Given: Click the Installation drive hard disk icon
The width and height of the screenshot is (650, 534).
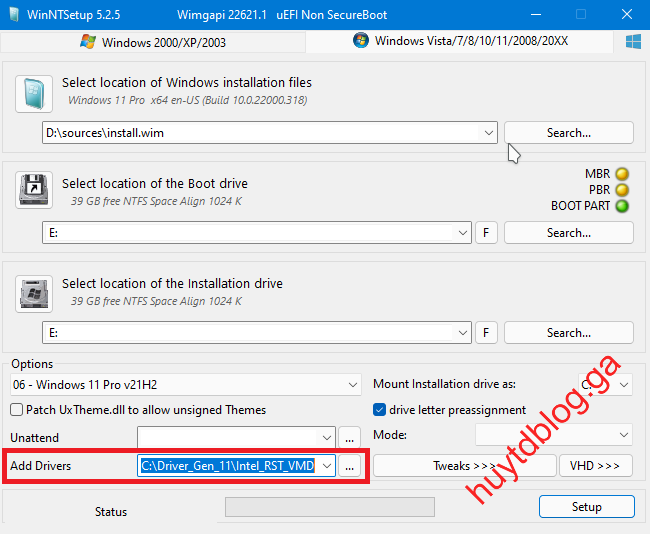Looking at the screenshot, I should 34,294.
